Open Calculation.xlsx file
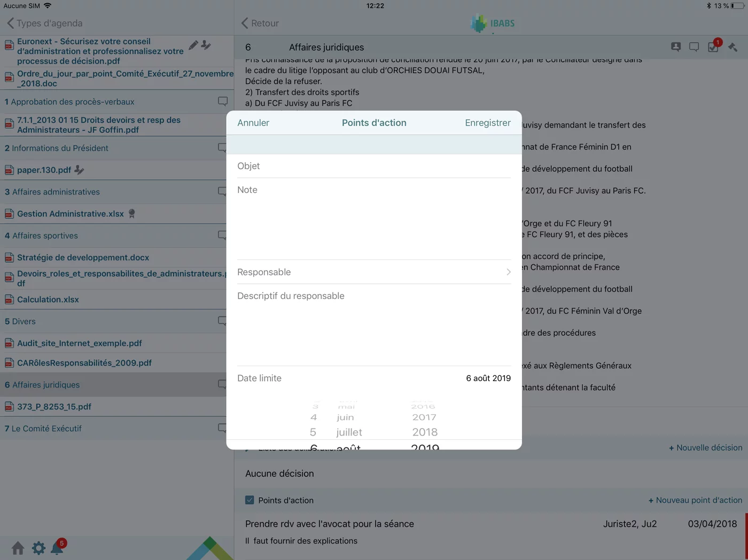 click(48, 299)
